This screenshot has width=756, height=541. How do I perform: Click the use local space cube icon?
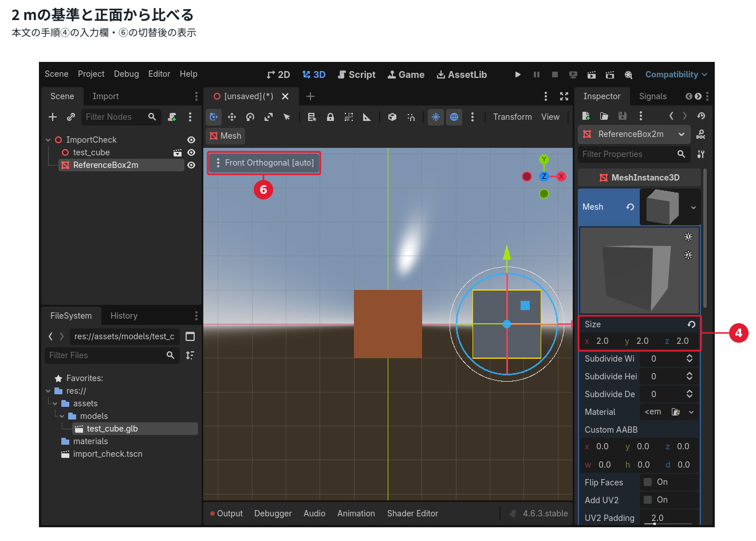click(392, 117)
